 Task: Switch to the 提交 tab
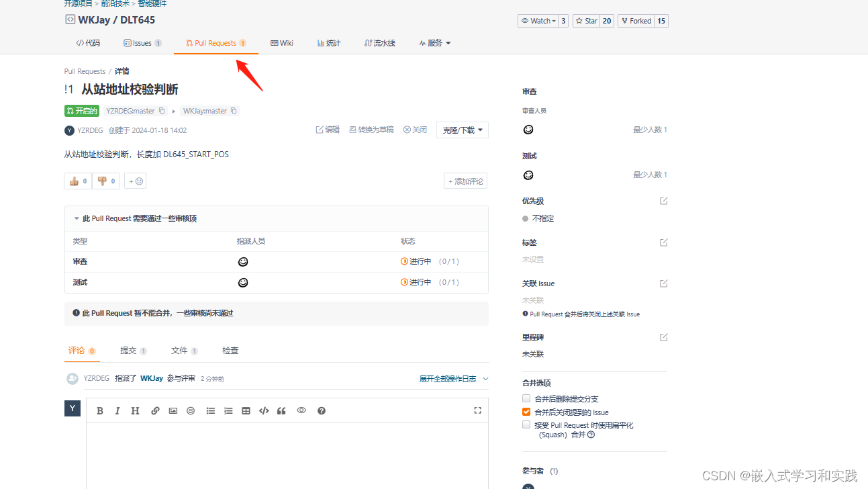[134, 351]
